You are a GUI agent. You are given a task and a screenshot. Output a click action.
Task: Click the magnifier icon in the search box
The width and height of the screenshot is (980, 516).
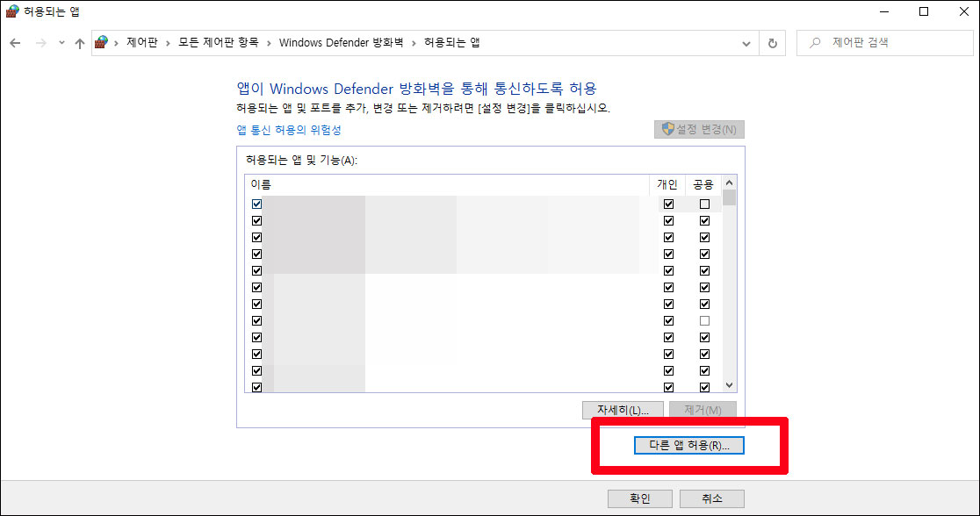point(815,43)
